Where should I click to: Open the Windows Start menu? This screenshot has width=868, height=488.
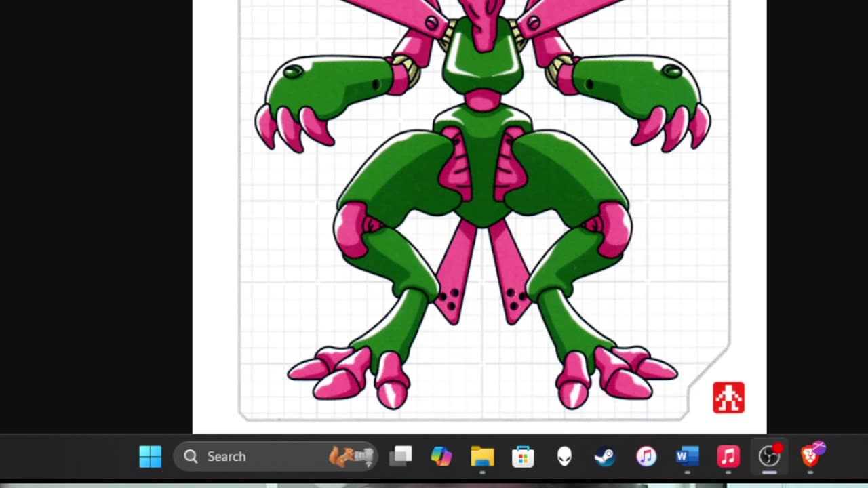[150, 456]
